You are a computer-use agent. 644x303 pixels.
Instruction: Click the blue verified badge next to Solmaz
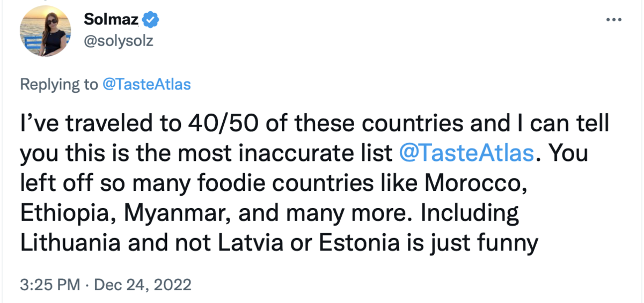pos(151,20)
